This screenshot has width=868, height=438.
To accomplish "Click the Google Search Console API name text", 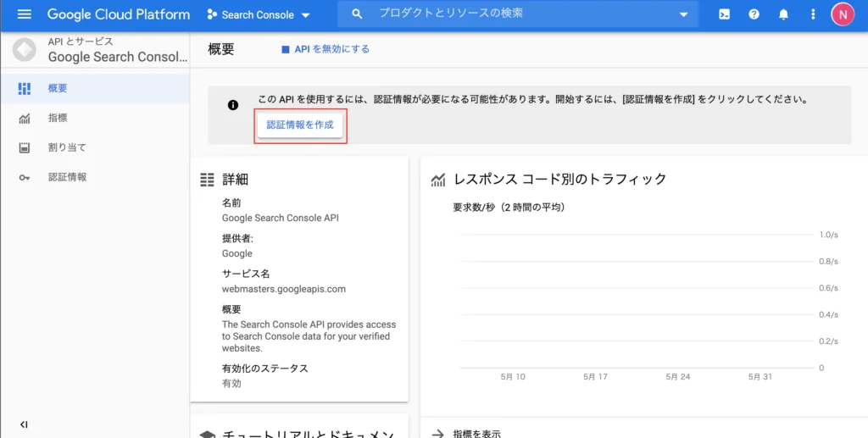I will [x=280, y=218].
